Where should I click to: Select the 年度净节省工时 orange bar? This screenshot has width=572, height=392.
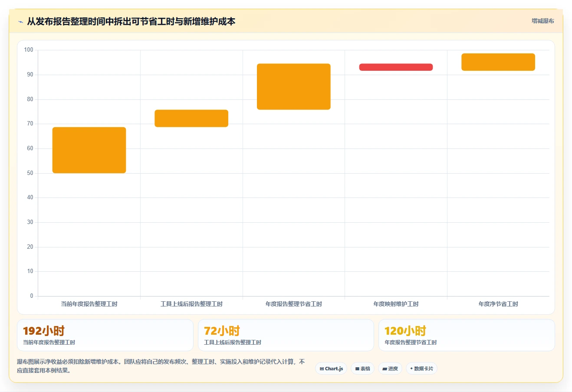click(498, 62)
